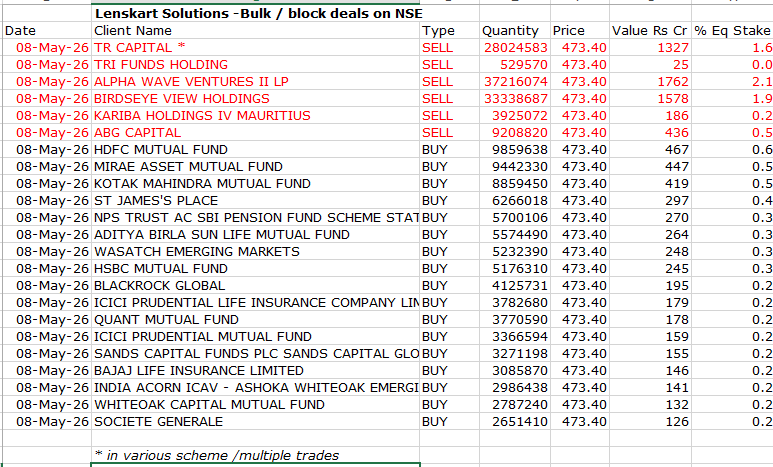Click value cell '186' for Kariba Holdings
Screen dimensions: 773x467
pyautogui.click(x=650, y=116)
